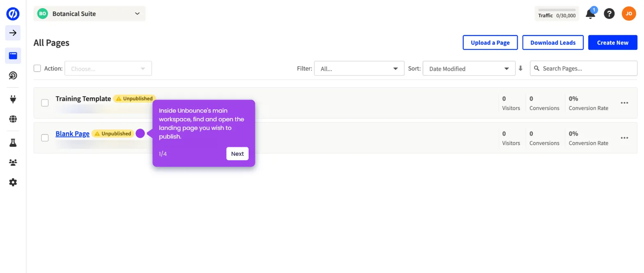Open the JO user avatar menu
The image size is (644, 273).
coord(629,14)
